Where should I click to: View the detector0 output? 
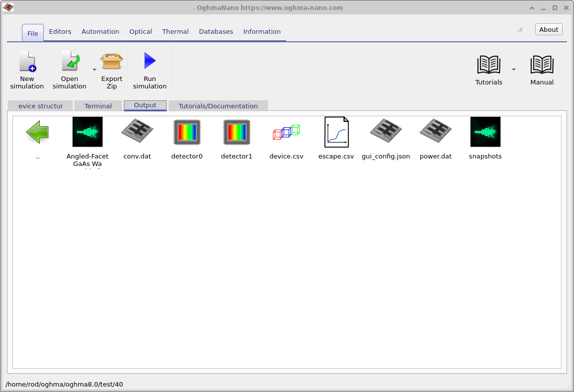187,132
